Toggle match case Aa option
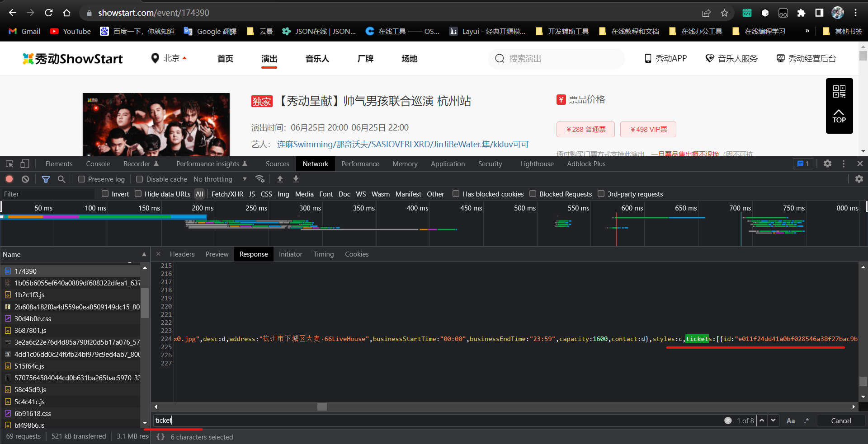 click(791, 421)
